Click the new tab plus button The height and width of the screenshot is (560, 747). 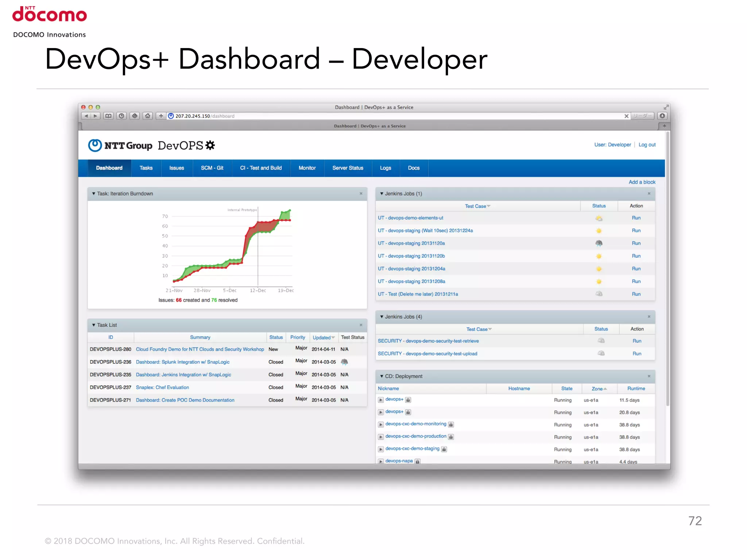tap(664, 126)
